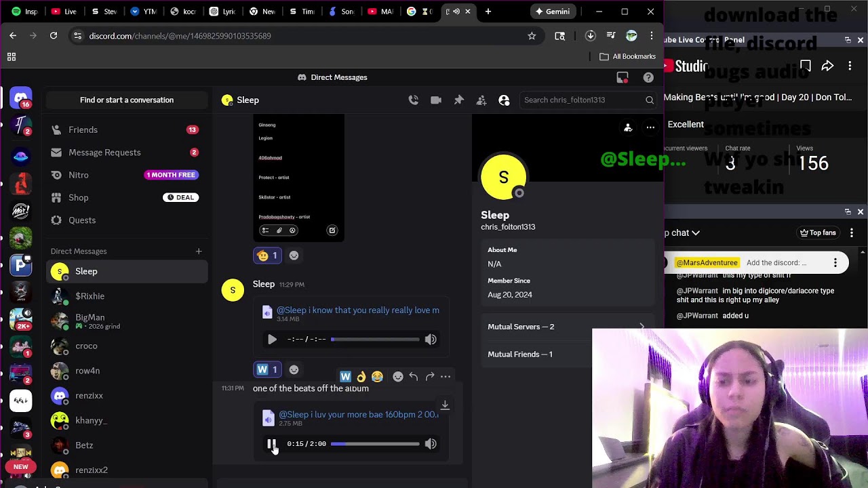Mute the 160bpm audio volume
The image size is (868, 488).
point(431,444)
